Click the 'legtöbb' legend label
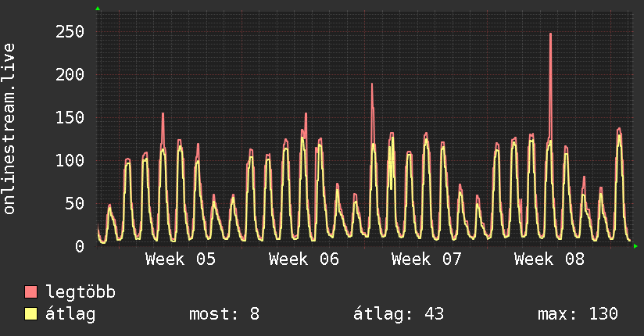The image size is (644, 336). point(80,292)
